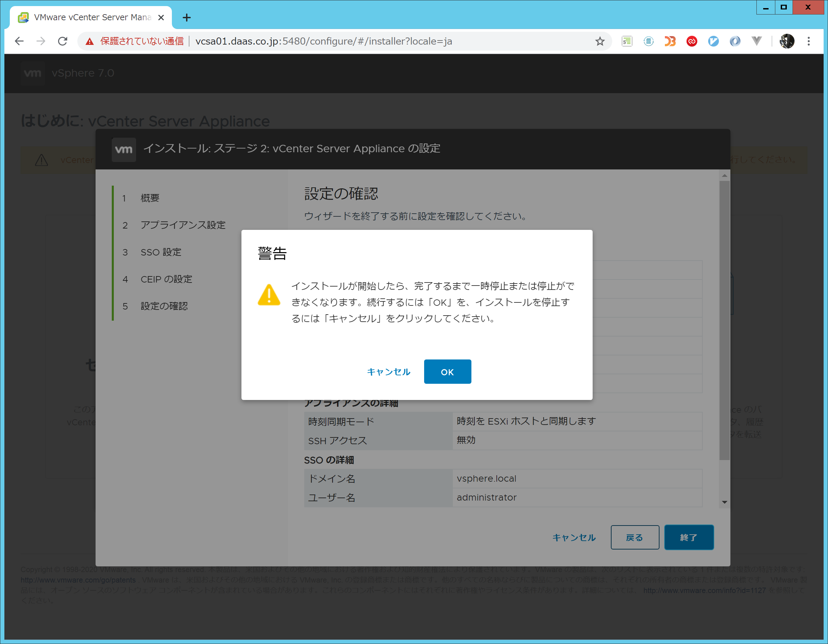Open the Chrome three-dot menu

(x=809, y=41)
